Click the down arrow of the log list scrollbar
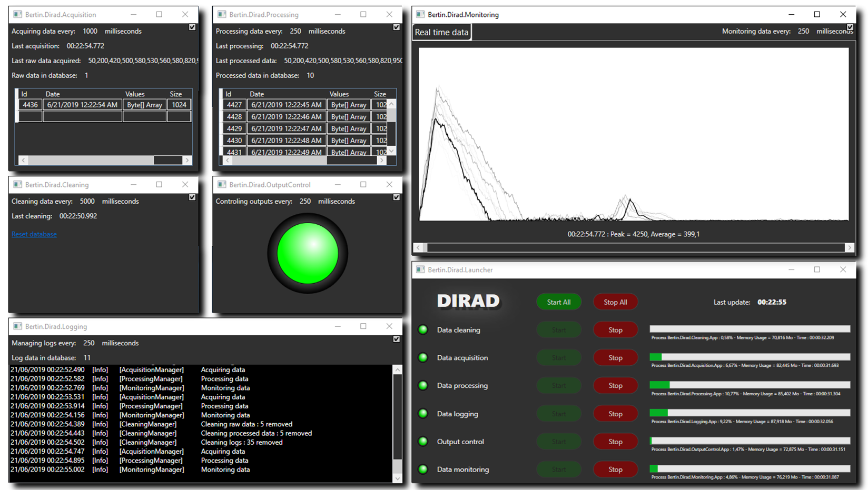 coord(398,478)
